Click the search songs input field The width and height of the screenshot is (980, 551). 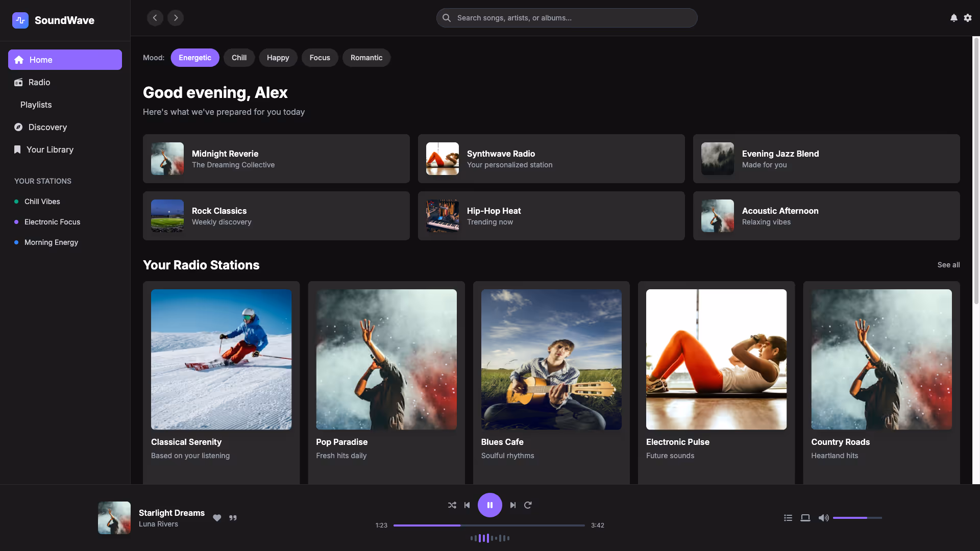[x=567, y=18]
